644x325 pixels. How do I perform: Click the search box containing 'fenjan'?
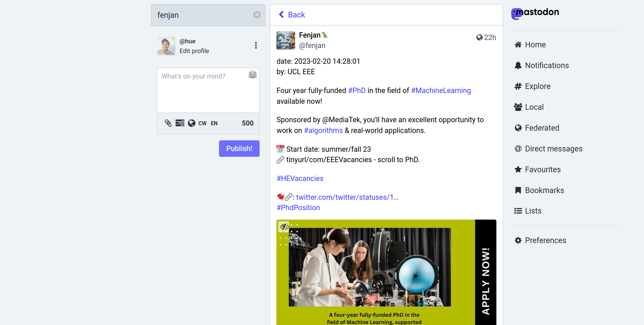tap(208, 15)
